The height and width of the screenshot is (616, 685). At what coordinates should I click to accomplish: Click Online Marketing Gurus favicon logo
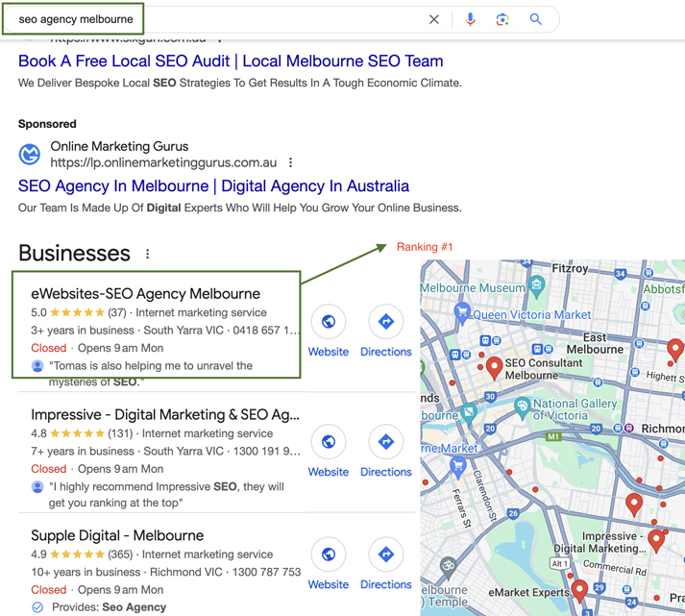[x=29, y=154]
